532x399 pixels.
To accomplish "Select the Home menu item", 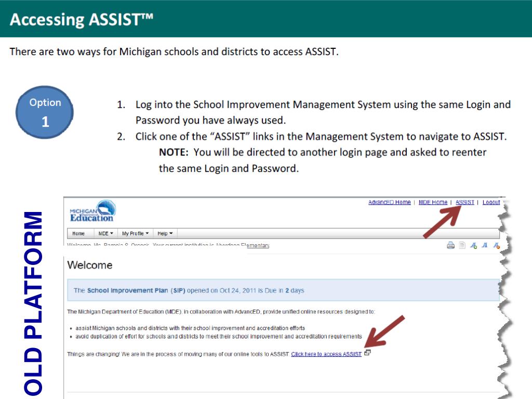I will (x=78, y=233).
